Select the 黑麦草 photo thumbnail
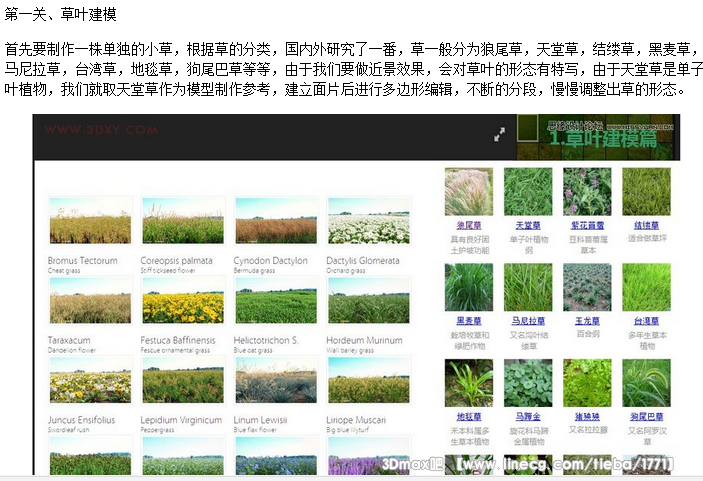Viewport: 703px width, 481px height. pyautogui.click(x=469, y=287)
